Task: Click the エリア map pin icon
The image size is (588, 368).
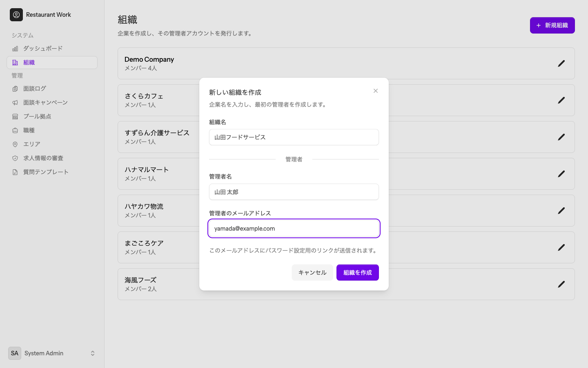Action: (15, 144)
